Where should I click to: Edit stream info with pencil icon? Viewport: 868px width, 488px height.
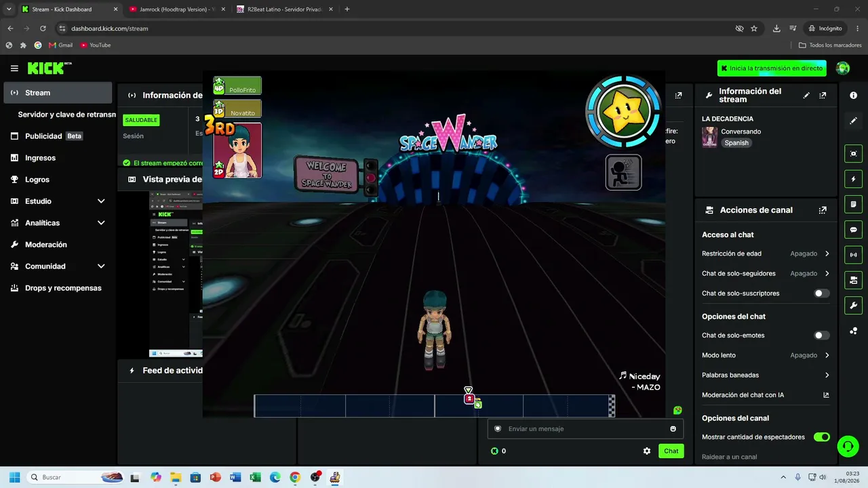tap(806, 96)
